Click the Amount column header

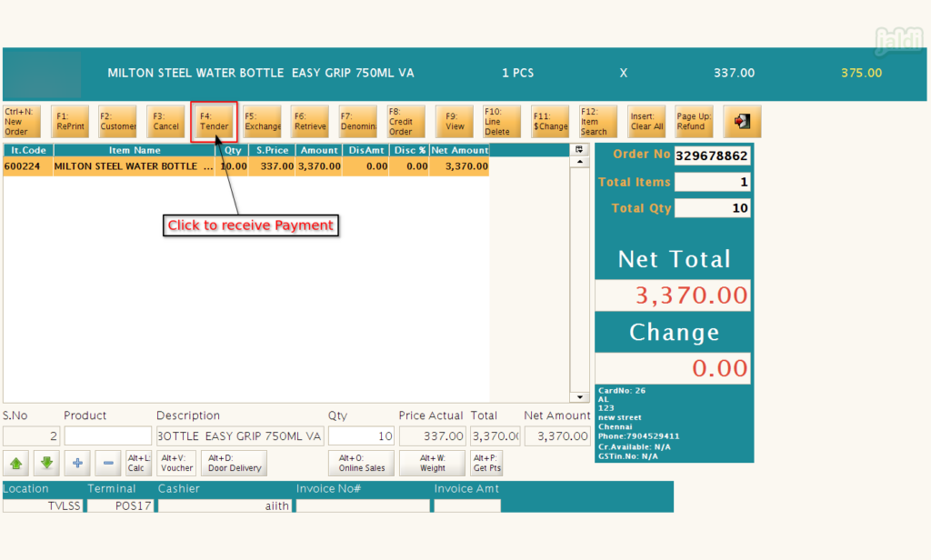[x=319, y=150]
